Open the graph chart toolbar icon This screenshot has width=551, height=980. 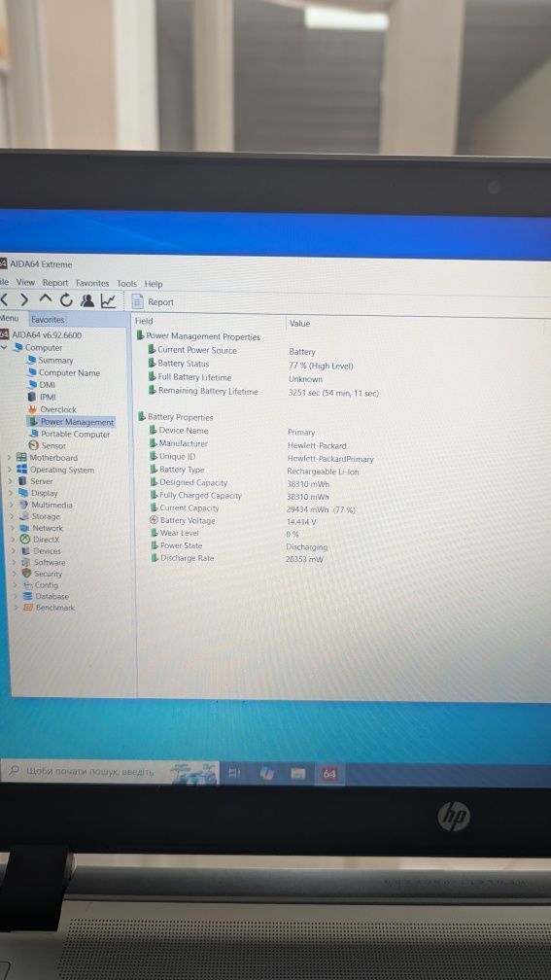point(108,300)
